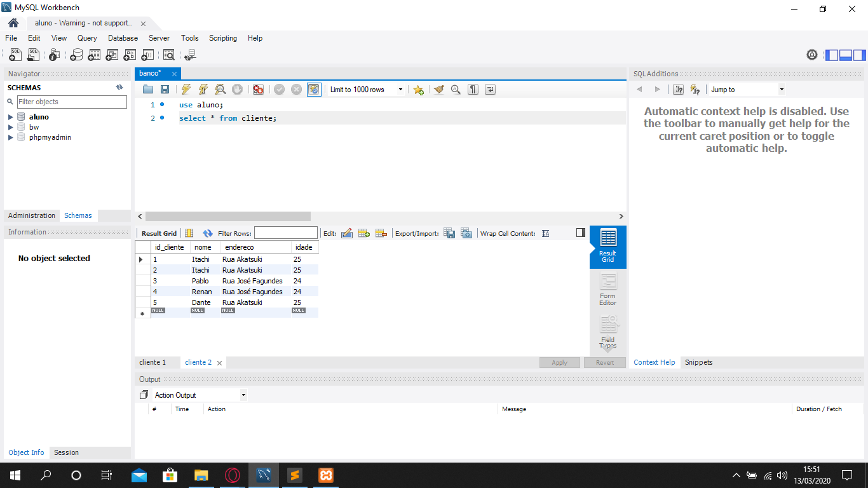Insert new row icon
868x488 pixels.
(364, 233)
